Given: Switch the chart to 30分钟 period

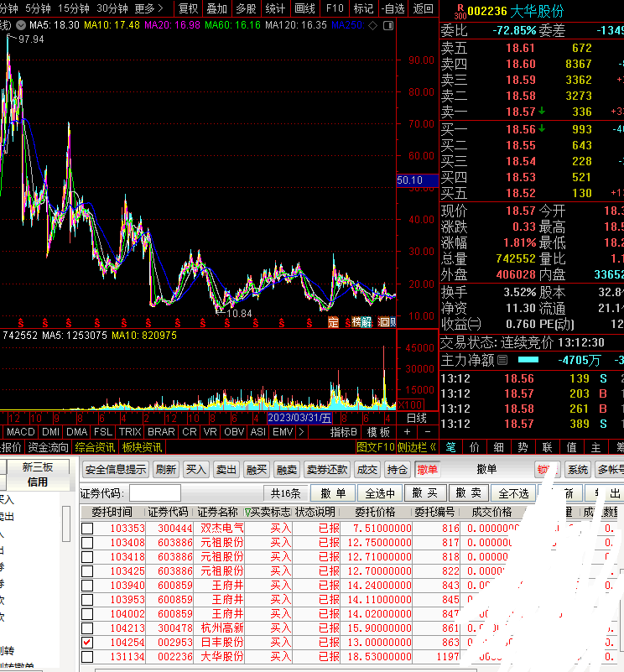Looking at the screenshot, I should click(112, 8).
